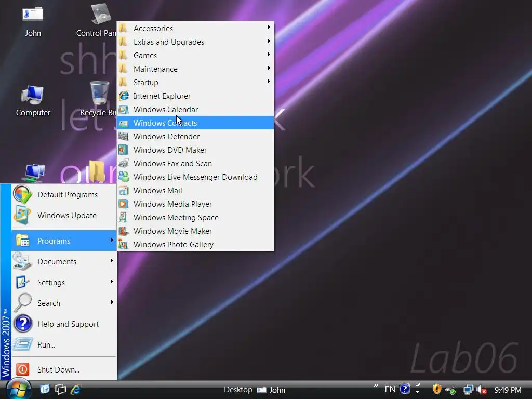Expand the Search submenu arrow

click(x=112, y=302)
